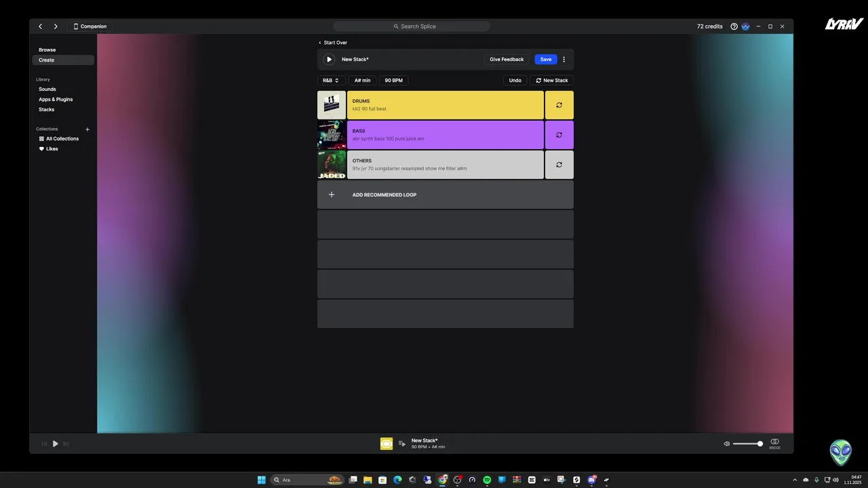Open the R&B genre dropdown

pyautogui.click(x=331, y=81)
